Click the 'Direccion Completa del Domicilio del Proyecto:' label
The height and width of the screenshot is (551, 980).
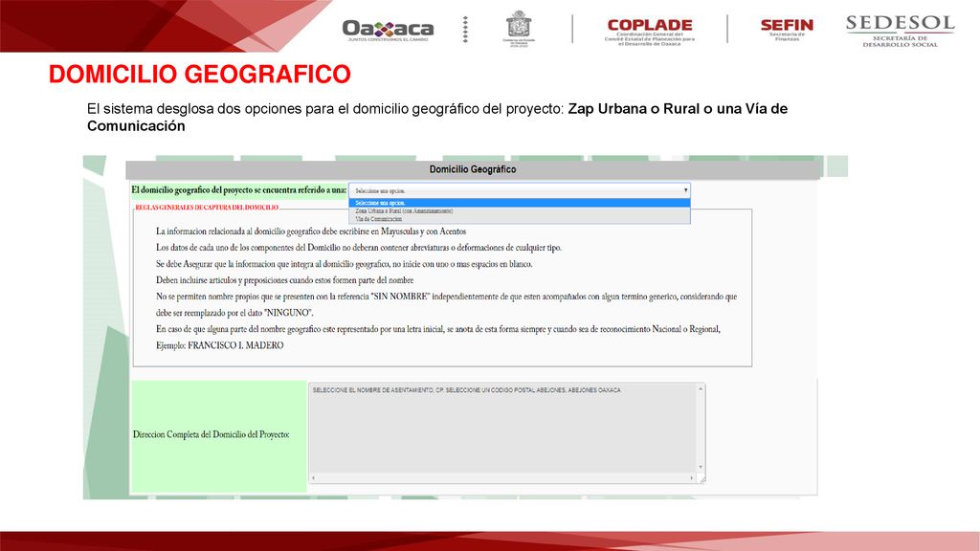(212, 435)
